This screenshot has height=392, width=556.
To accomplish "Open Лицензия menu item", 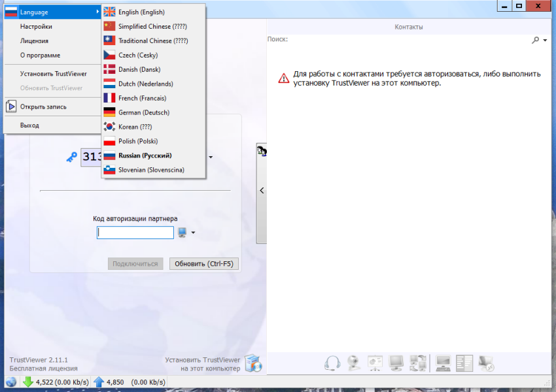I will (x=52, y=41).
